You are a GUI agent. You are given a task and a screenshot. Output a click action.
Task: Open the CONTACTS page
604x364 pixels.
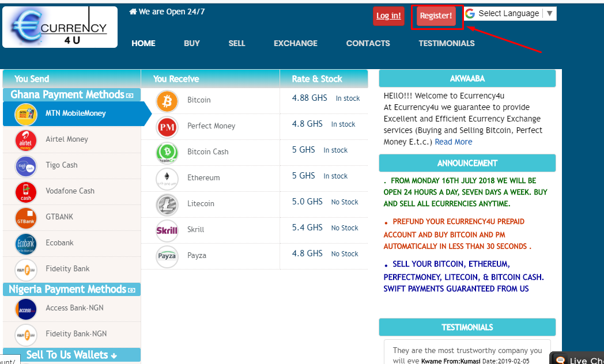[x=368, y=43]
